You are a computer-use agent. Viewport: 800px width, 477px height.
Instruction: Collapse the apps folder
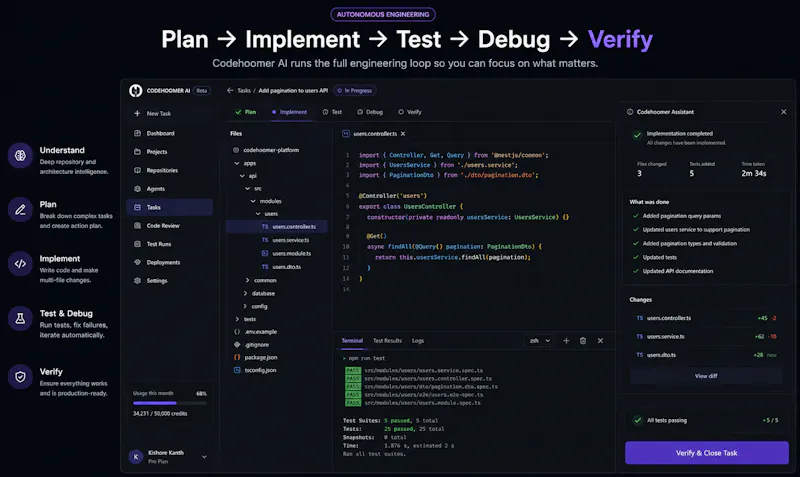coord(237,163)
